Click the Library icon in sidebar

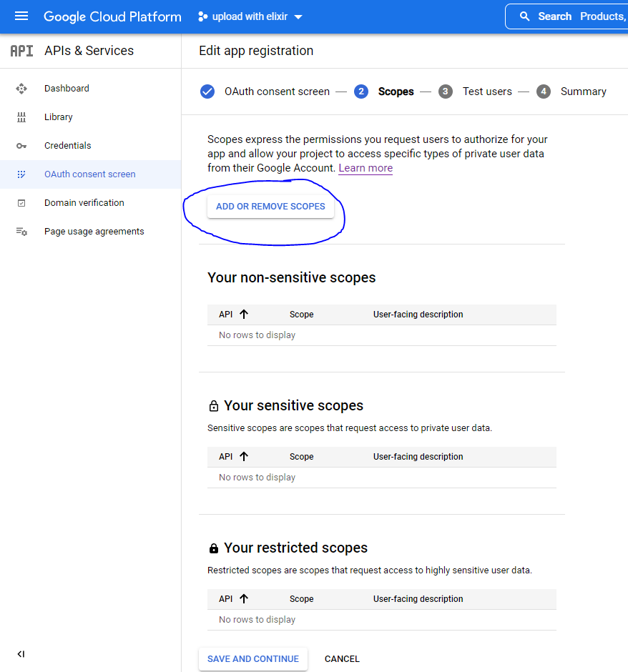21,117
